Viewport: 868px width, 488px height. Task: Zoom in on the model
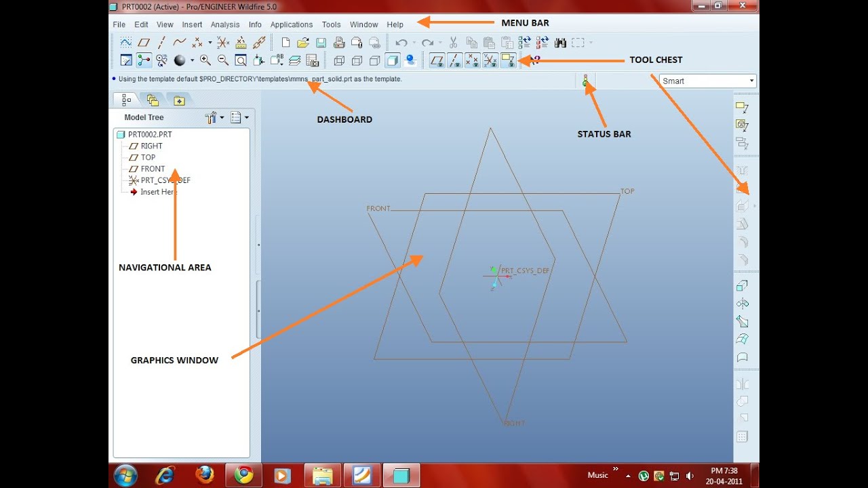click(x=205, y=60)
